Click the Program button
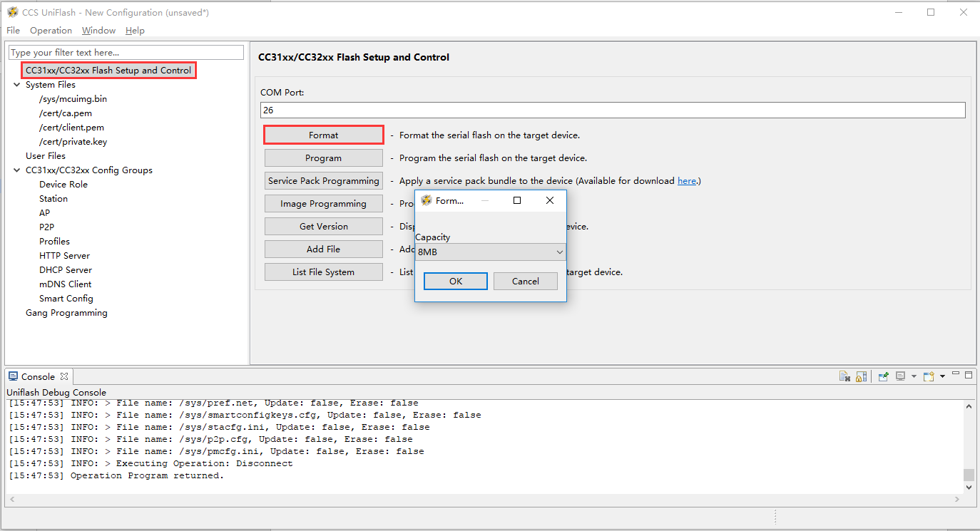 coord(324,158)
